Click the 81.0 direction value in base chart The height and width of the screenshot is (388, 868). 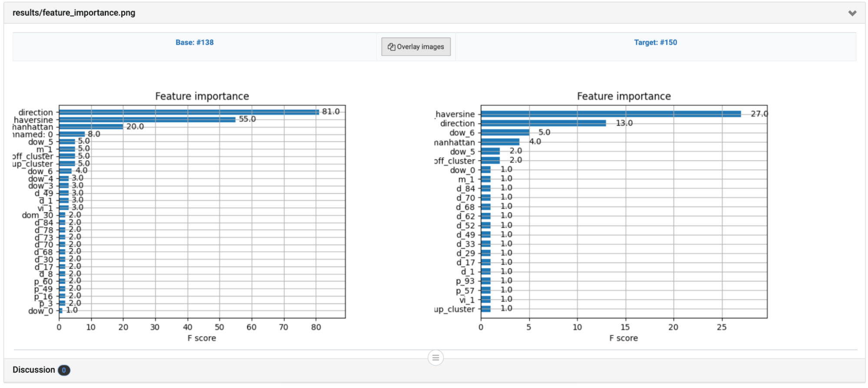pyautogui.click(x=331, y=112)
